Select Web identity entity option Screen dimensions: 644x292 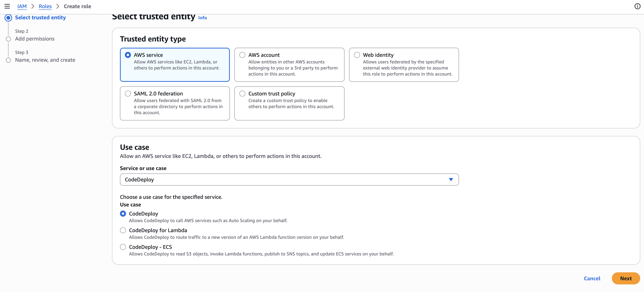(357, 55)
